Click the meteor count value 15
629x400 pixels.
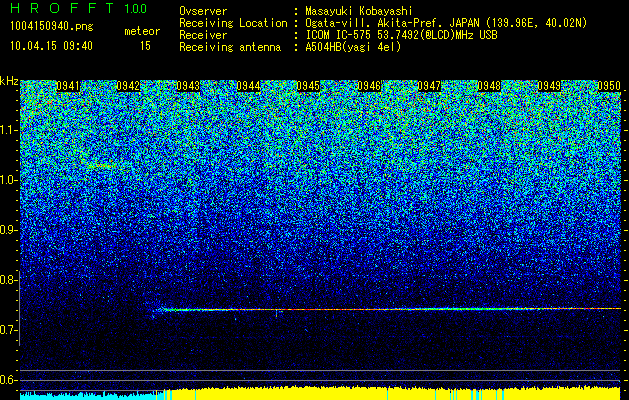tap(145, 46)
